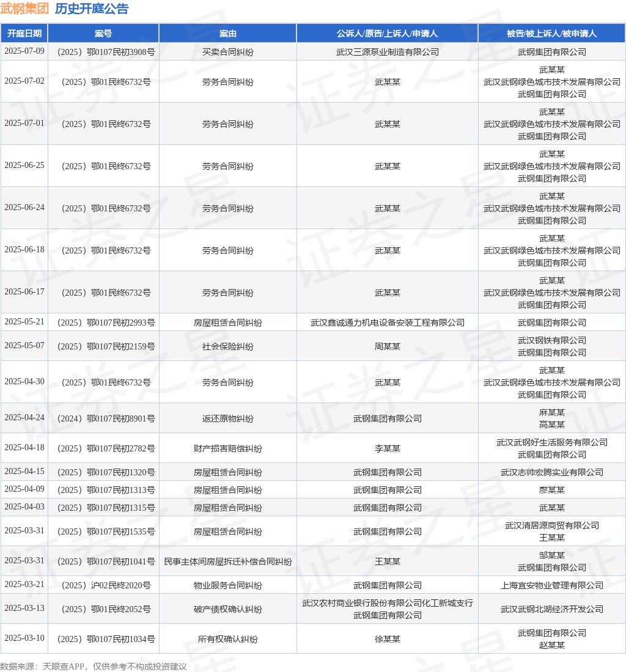The height and width of the screenshot is (672, 626).
Task: Select the 案号 column header
Action: pos(103,34)
